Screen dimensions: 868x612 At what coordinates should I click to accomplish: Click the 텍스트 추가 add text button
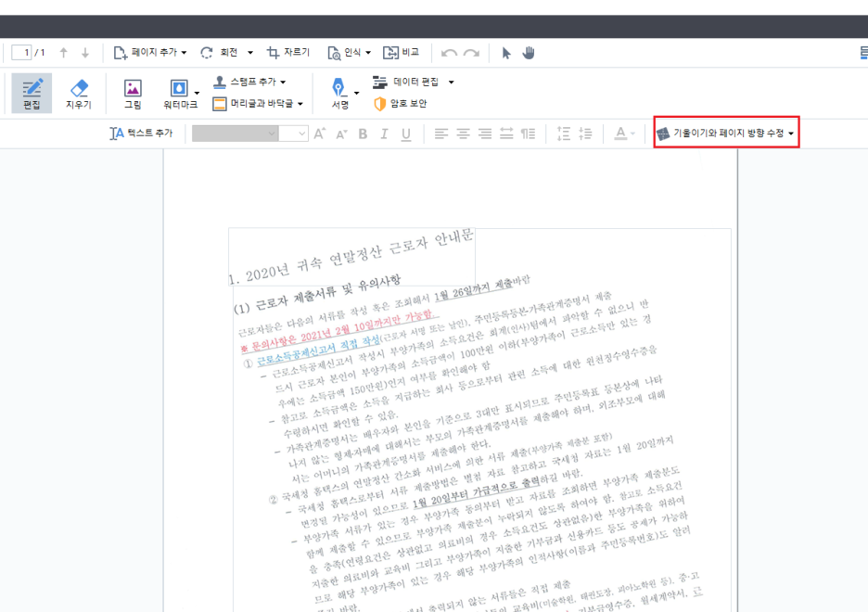[x=141, y=134]
